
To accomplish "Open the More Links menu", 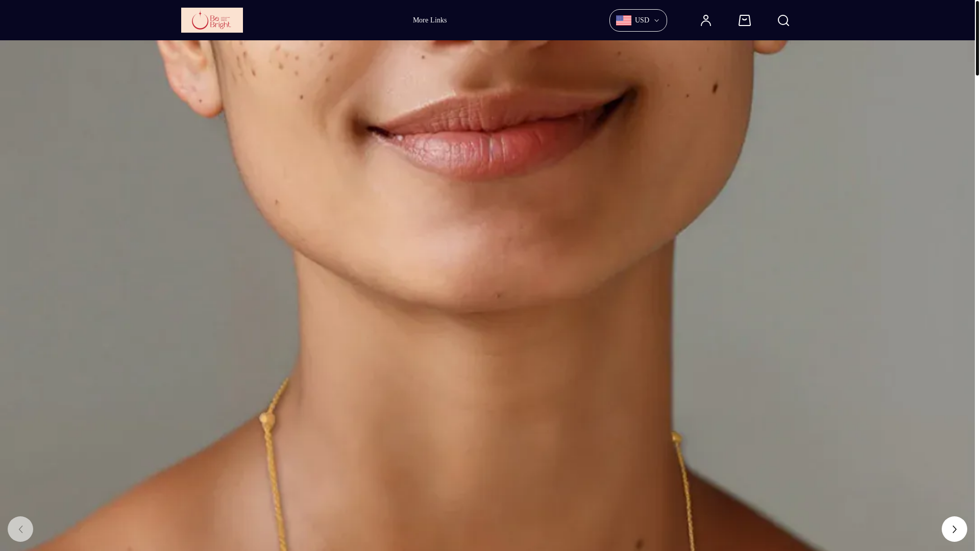I will pos(430,20).
